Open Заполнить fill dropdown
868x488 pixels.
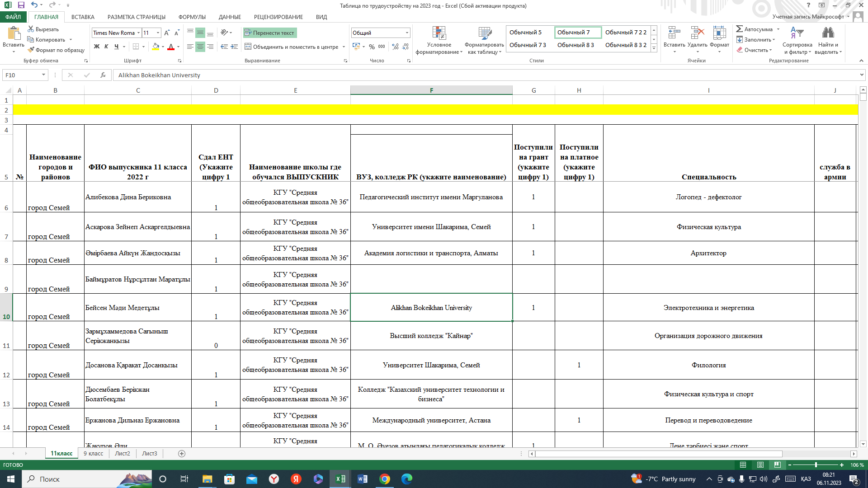(x=756, y=40)
